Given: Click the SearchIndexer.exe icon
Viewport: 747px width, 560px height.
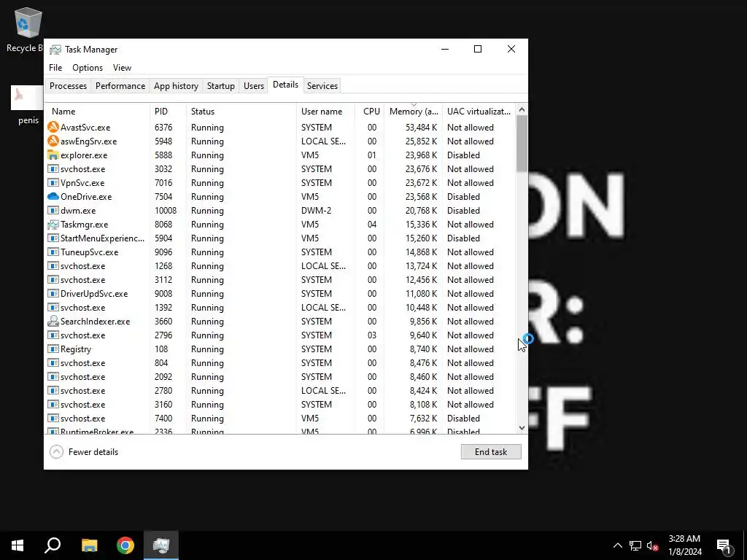Looking at the screenshot, I should pos(53,321).
